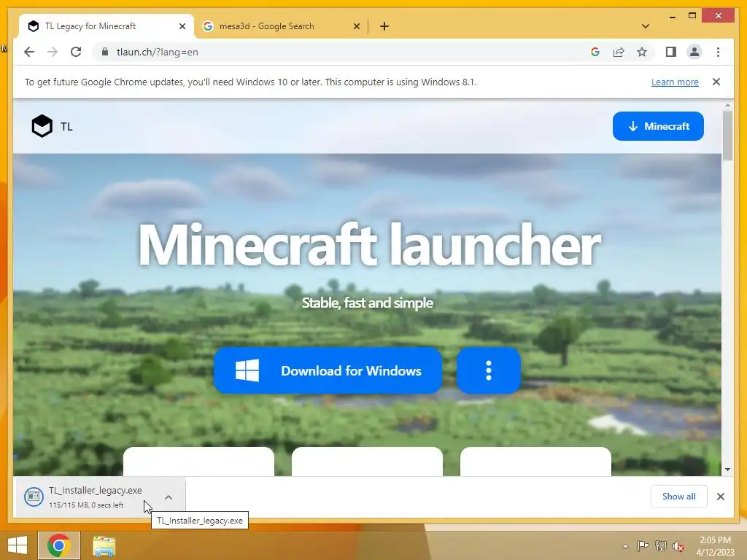This screenshot has width=747, height=560.
Task: Share this page using the share icon
Action: point(619,52)
